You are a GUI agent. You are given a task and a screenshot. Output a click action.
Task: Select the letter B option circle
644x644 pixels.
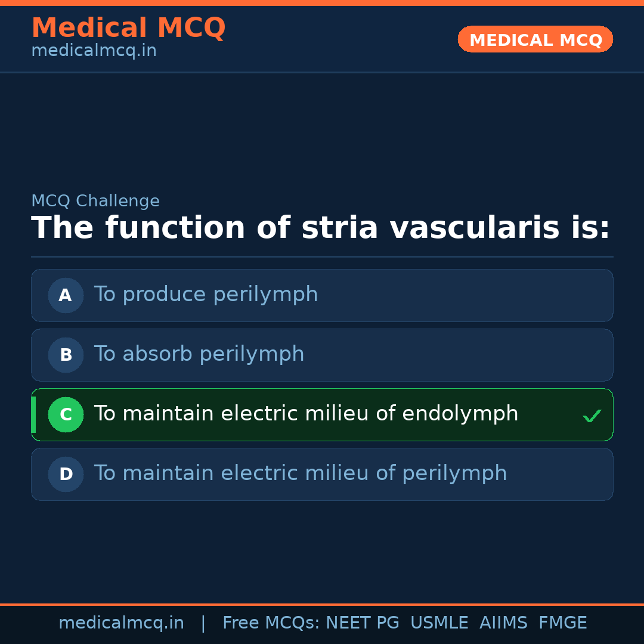[66, 355]
